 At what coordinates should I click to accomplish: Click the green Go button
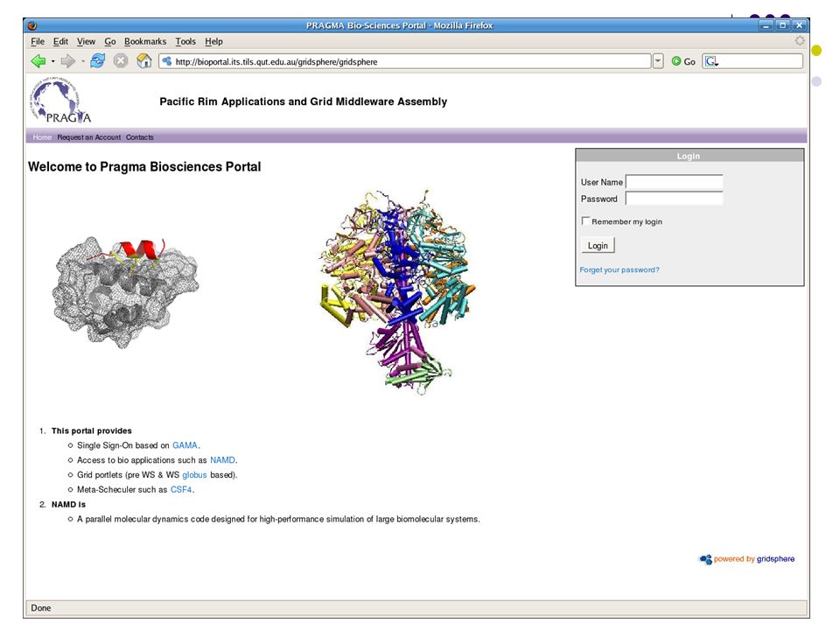(x=683, y=61)
